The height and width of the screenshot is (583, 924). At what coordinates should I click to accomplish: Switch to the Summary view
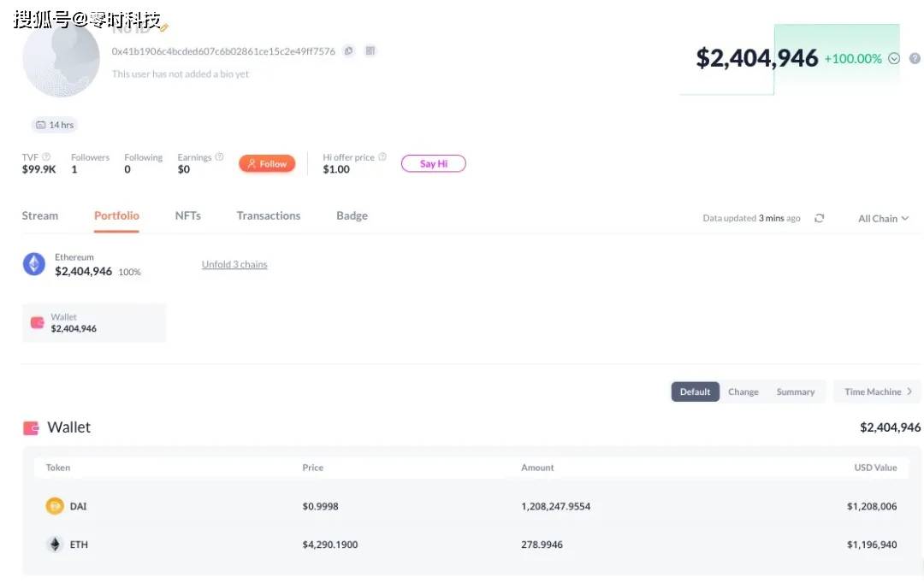click(795, 392)
